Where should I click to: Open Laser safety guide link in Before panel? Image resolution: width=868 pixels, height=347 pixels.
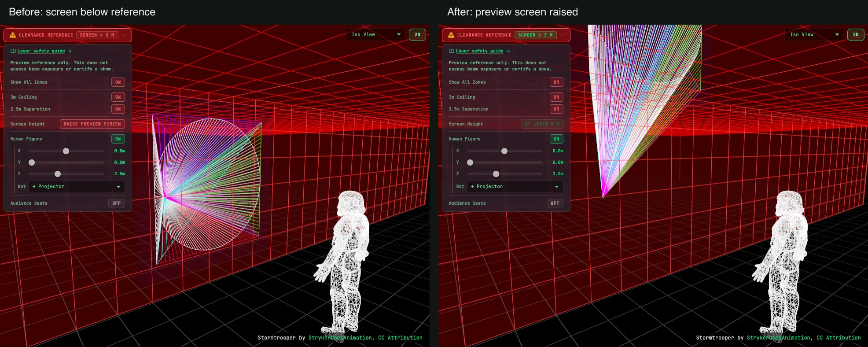coord(41,51)
